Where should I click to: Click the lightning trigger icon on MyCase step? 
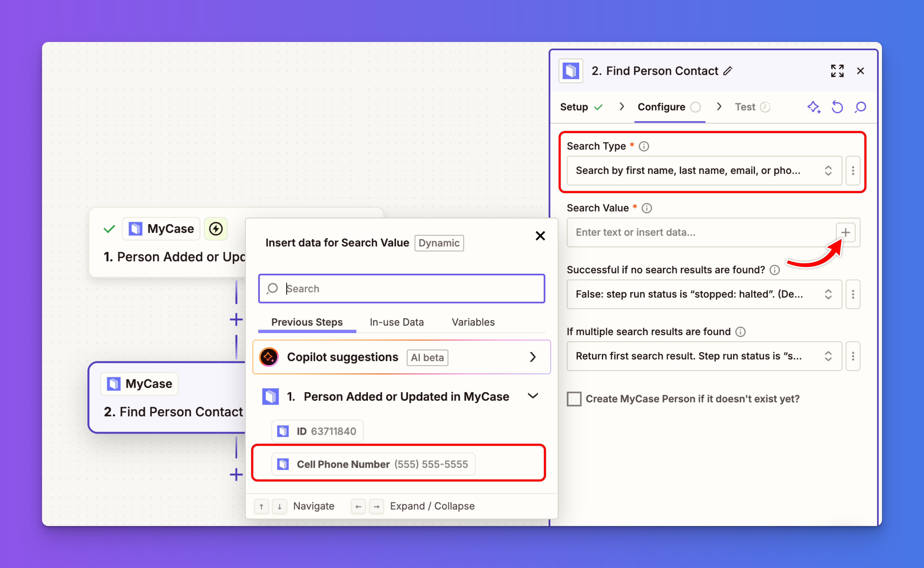point(216,228)
